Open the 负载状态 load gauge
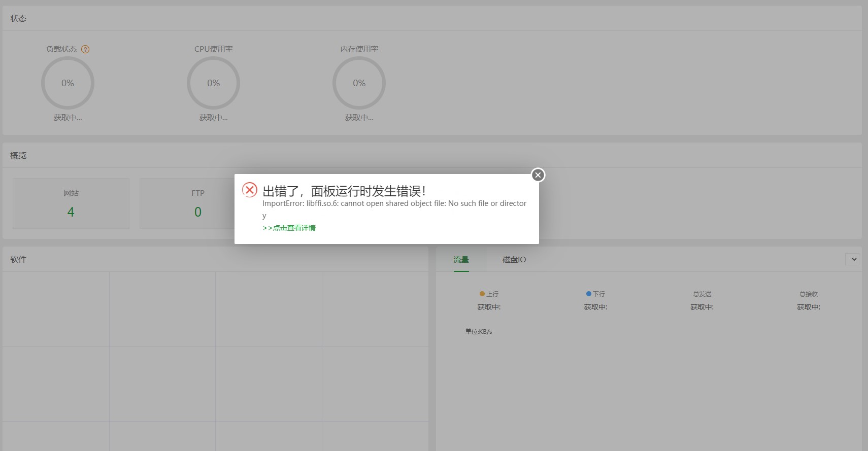868x451 pixels. coord(68,83)
